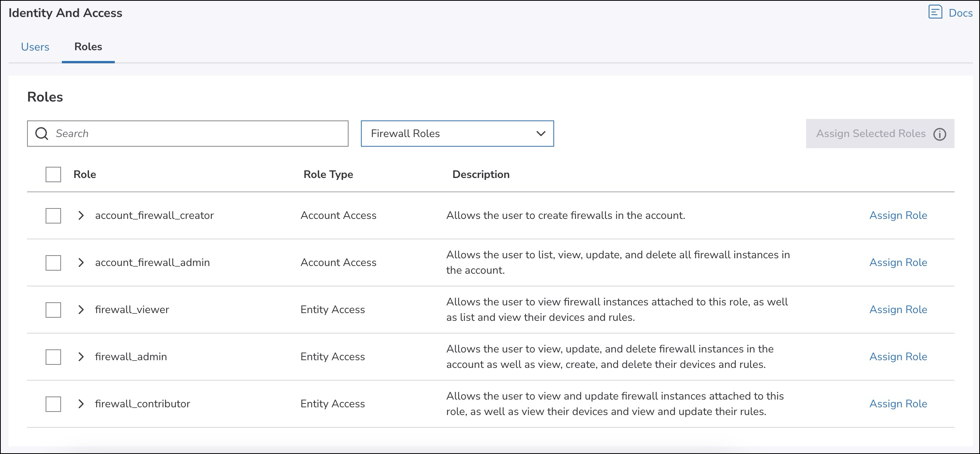Switch to the Users tab
This screenshot has width=980, height=454.
(35, 47)
